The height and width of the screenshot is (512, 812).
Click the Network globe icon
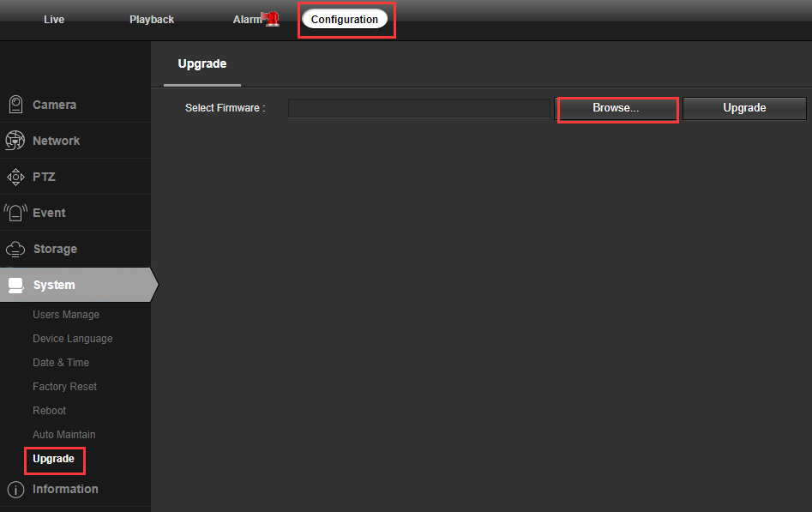pyautogui.click(x=15, y=141)
